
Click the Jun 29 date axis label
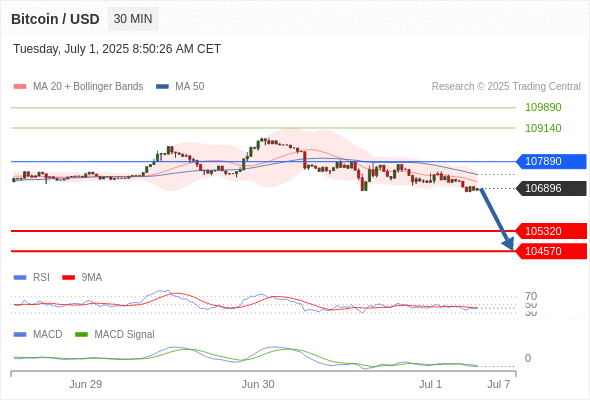pyautogui.click(x=85, y=384)
